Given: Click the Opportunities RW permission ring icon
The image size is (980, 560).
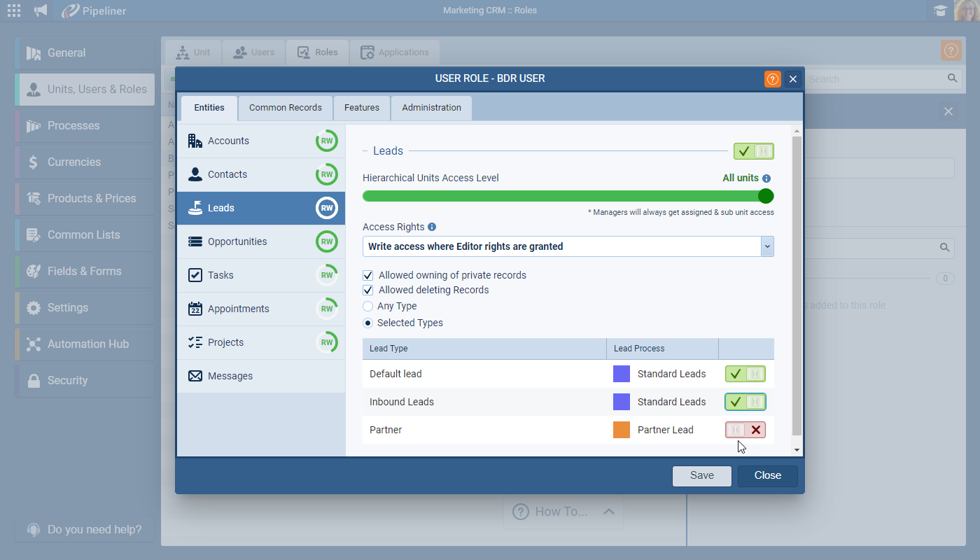Looking at the screenshot, I should pos(326,241).
